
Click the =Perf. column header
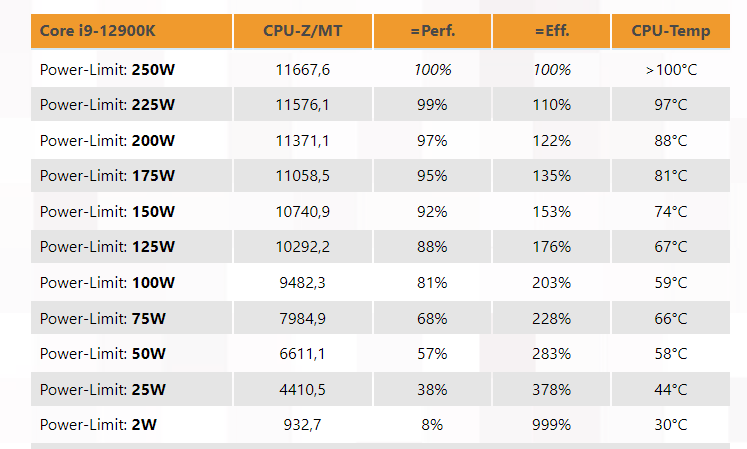coord(432,31)
